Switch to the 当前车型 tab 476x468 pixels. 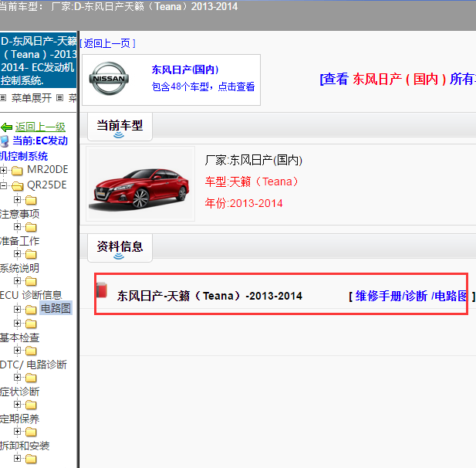[120, 127]
